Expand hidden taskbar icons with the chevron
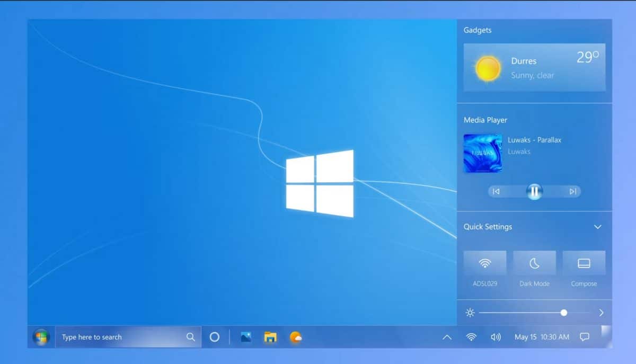This screenshot has width=636, height=364. coord(447,337)
